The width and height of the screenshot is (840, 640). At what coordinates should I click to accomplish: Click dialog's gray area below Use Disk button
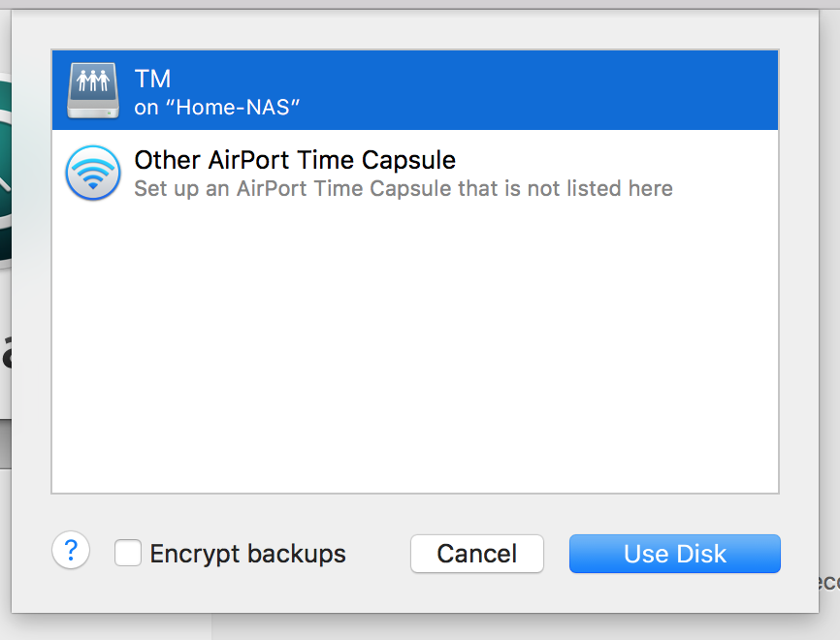click(674, 593)
